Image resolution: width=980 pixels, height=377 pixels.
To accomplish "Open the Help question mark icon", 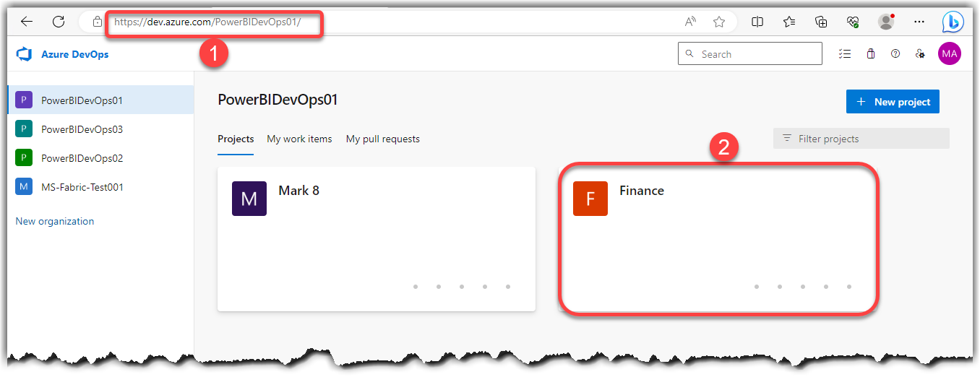I will pyautogui.click(x=895, y=53).
